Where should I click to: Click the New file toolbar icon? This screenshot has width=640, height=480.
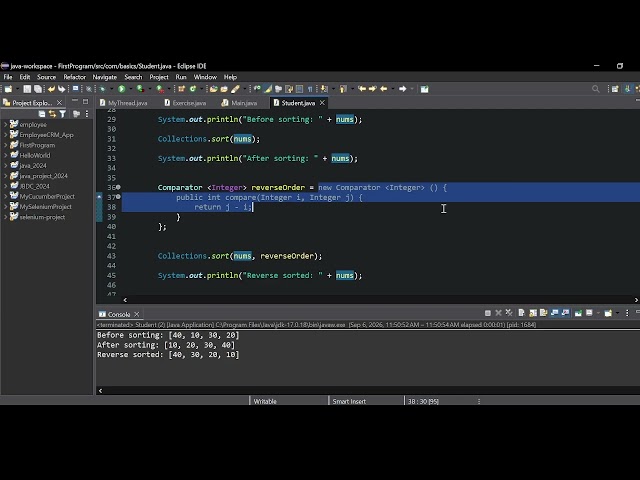click(8, 89)
